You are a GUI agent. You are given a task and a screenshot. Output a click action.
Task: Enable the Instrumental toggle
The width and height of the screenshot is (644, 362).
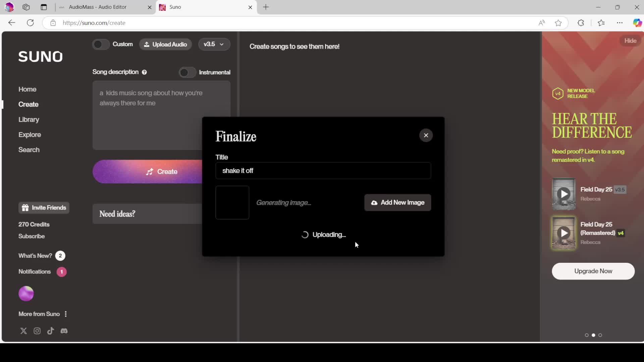pos(187,72)
